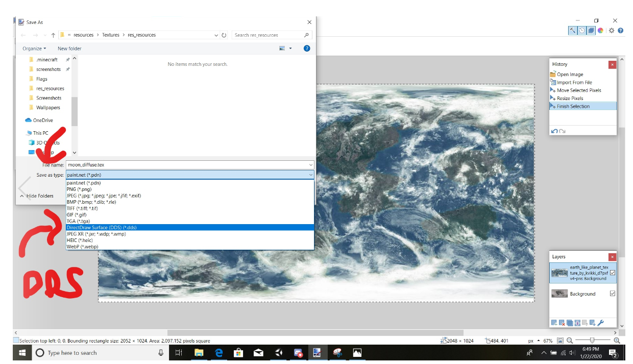Move layer up icon in Layers panel
Viewport: 633px width, 364px height.
pos(585,323)
